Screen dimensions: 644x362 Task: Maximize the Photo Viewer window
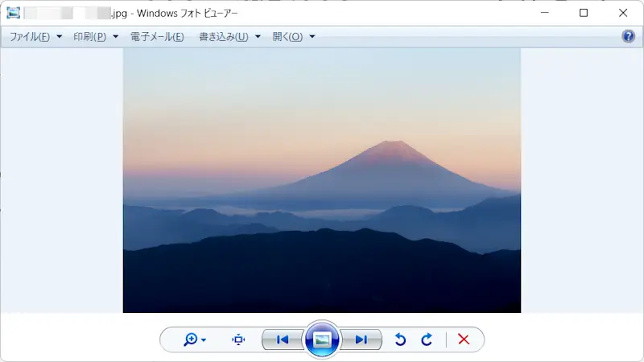(584, 13)
